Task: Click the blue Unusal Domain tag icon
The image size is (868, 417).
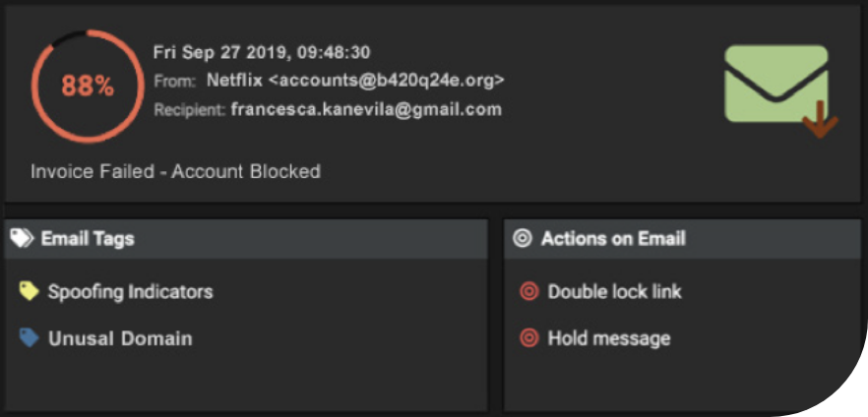Action: pyautogui.click(x=29, y=337)
